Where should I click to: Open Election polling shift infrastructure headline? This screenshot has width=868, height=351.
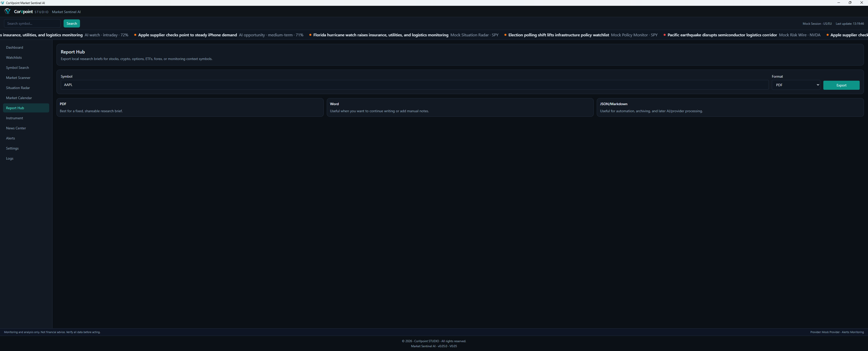(x=558, y=35)
